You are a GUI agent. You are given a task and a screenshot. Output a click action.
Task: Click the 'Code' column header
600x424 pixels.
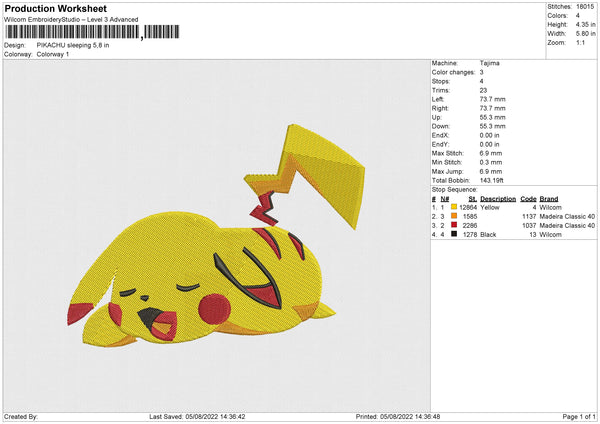click(x=528, y=199)
